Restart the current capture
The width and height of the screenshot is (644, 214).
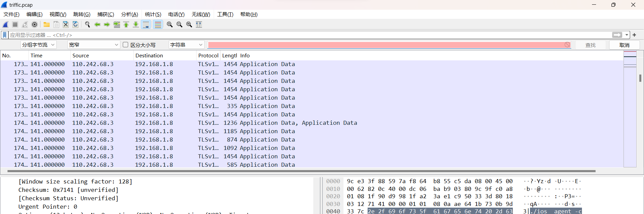click(x=25, y=24)
